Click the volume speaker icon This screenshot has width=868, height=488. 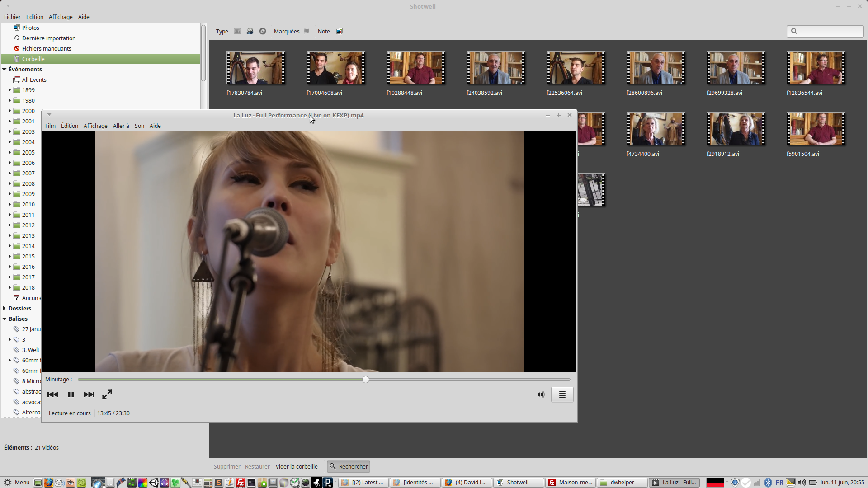[541, 394]
